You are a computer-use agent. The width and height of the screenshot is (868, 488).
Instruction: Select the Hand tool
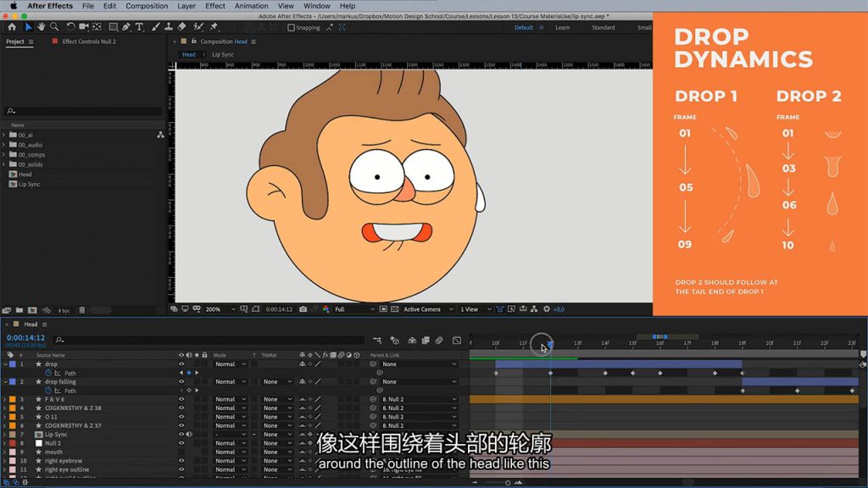(41, 26)
